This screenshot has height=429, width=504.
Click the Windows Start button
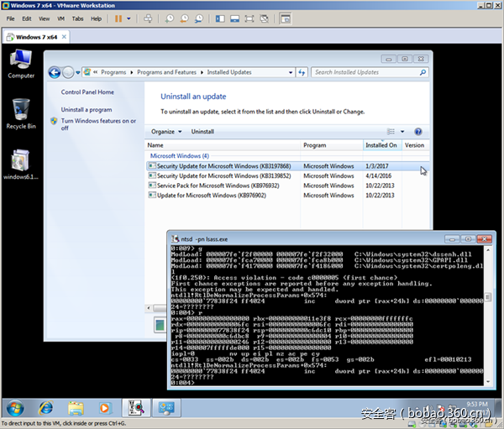click(x=15, y=408)
